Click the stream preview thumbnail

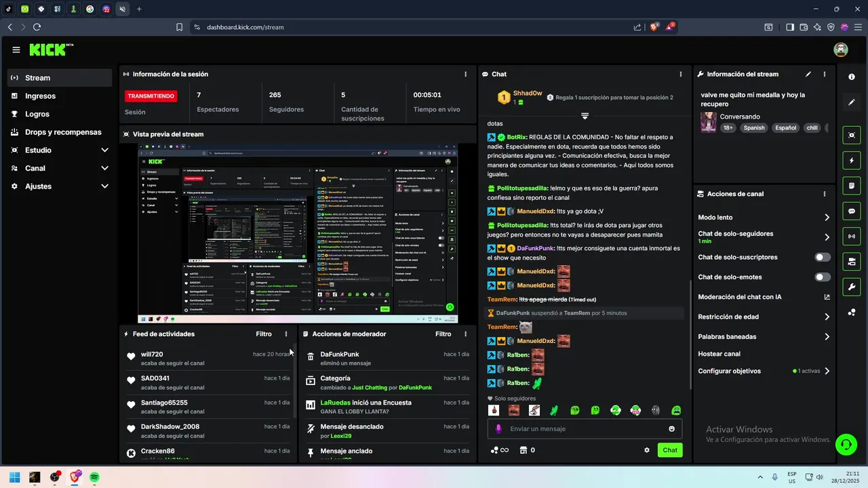click(x=298, y=233)
